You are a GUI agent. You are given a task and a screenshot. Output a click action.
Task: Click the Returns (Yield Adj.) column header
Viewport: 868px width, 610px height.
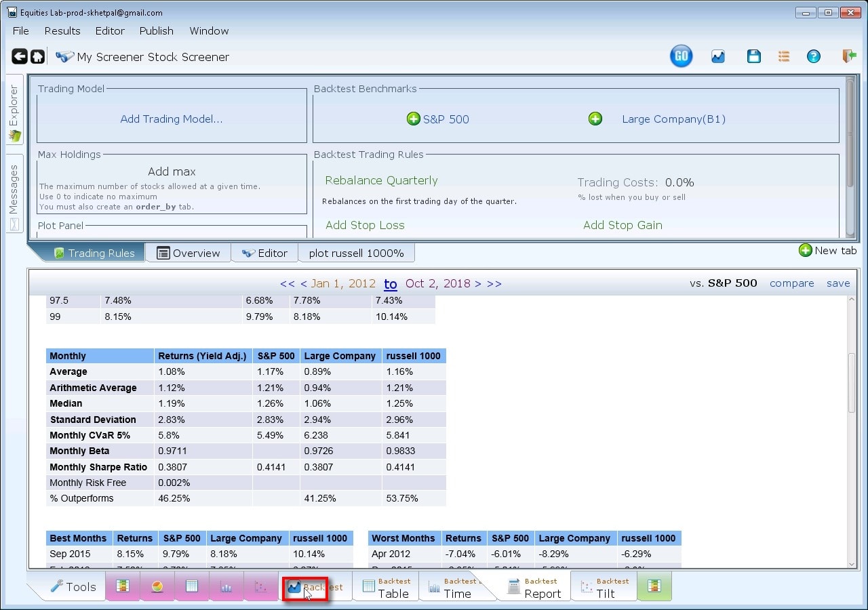click(x=201, y=356)
